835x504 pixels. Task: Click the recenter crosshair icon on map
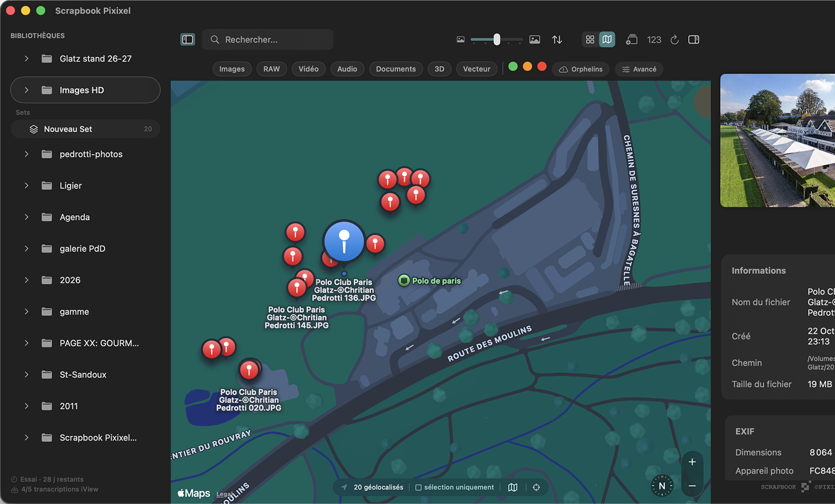(536, 487)
